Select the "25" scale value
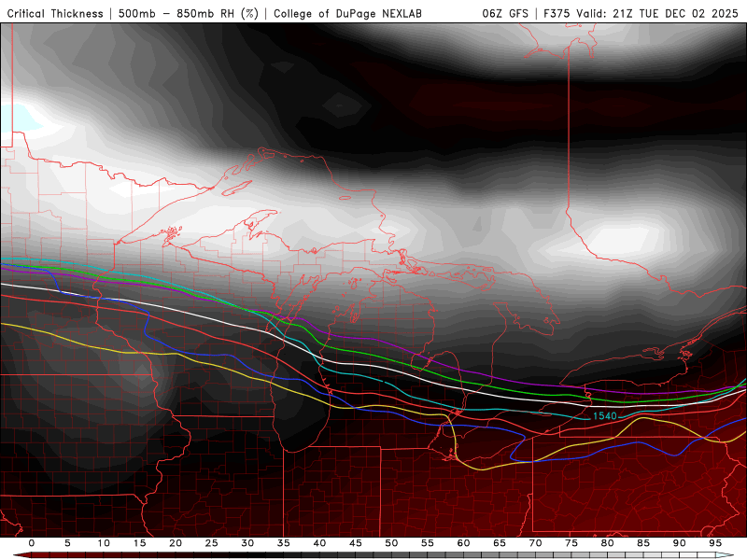The height and width of the screenshot is (560, 747). (212, 543)
